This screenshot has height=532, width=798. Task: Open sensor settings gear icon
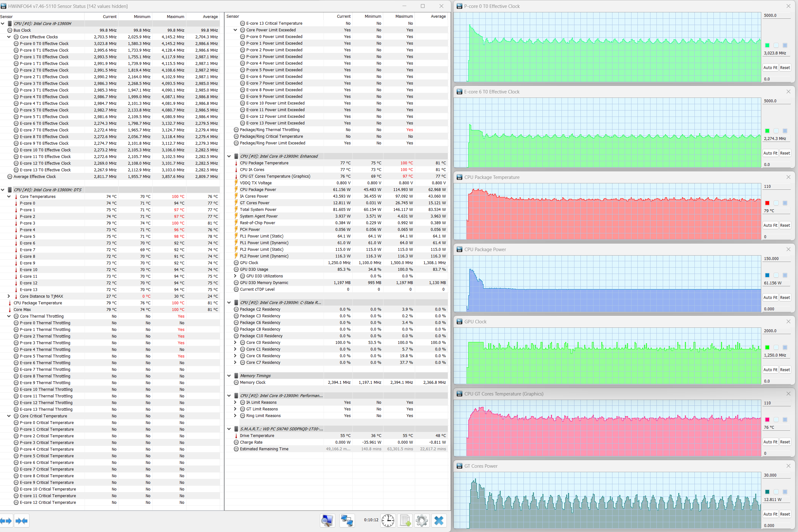422,521
